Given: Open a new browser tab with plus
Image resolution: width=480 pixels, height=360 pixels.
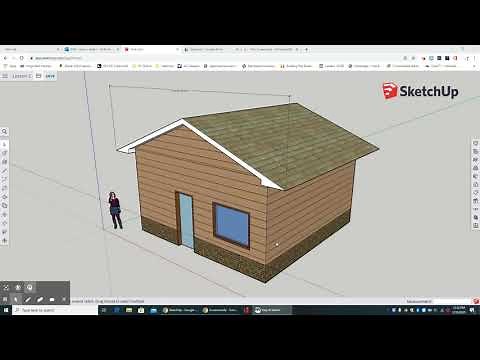Looking at the screenshot, I should tap(306, 49).
